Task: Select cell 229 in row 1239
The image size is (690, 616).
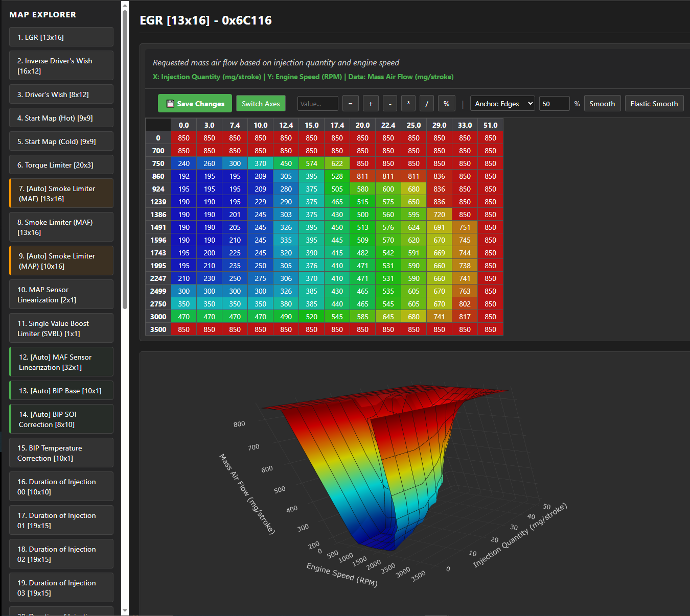Action: pyautogui.click(x=261, y=202)
